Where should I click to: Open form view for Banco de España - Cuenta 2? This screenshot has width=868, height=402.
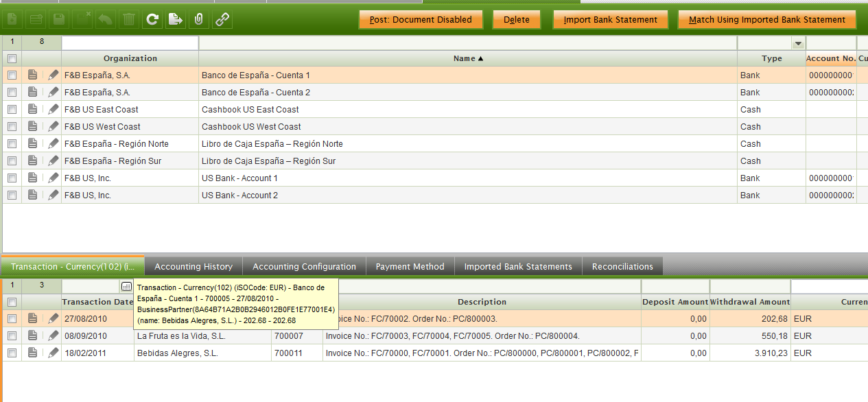click(x=32, y=92)
